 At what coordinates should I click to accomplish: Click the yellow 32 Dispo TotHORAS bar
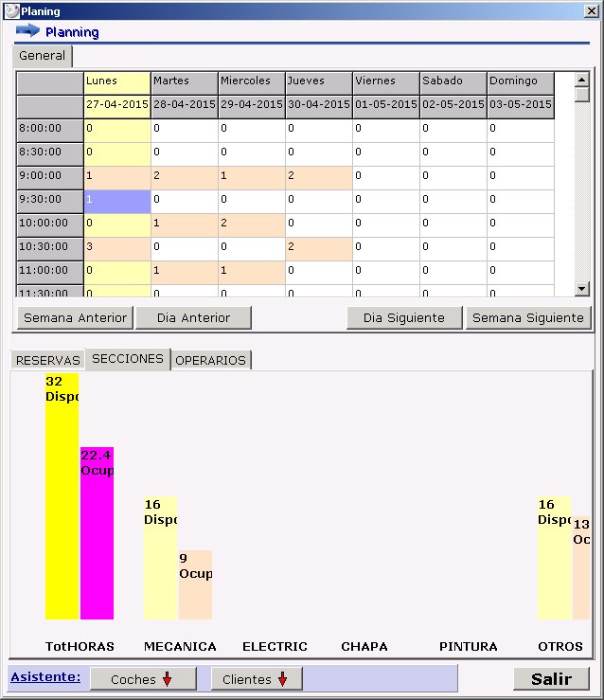[62, 496]
